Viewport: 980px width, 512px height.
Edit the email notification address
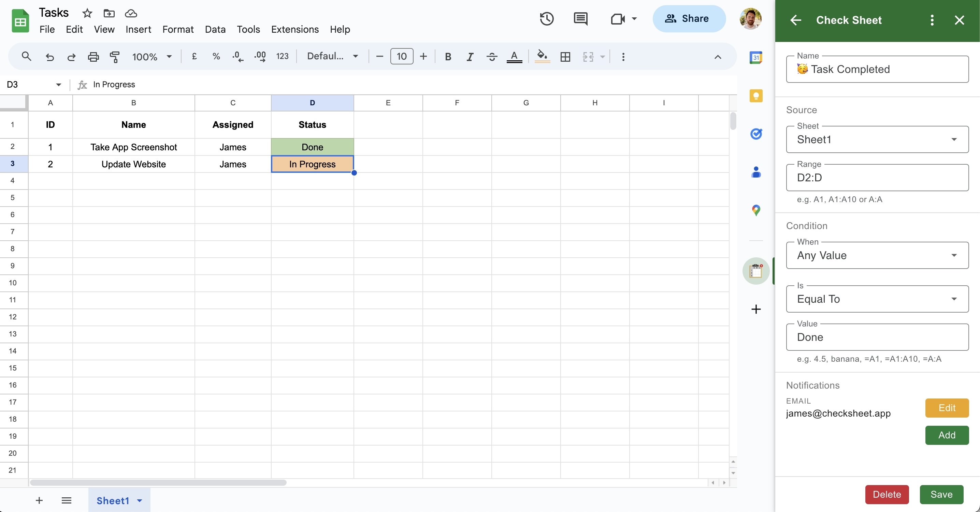point(947,408)
